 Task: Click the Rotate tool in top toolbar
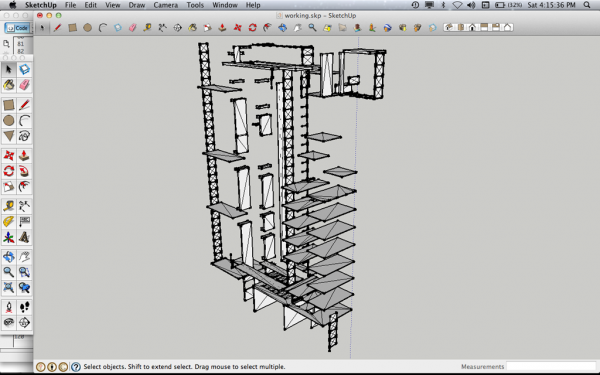(x=253, y=28)
